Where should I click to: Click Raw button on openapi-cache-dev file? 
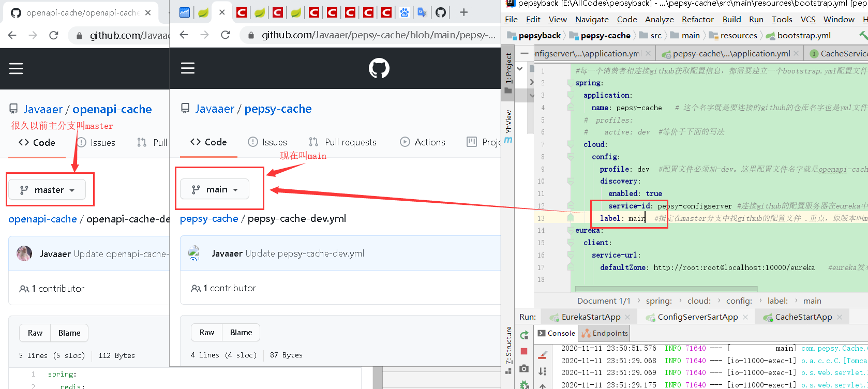click(35, 333)
